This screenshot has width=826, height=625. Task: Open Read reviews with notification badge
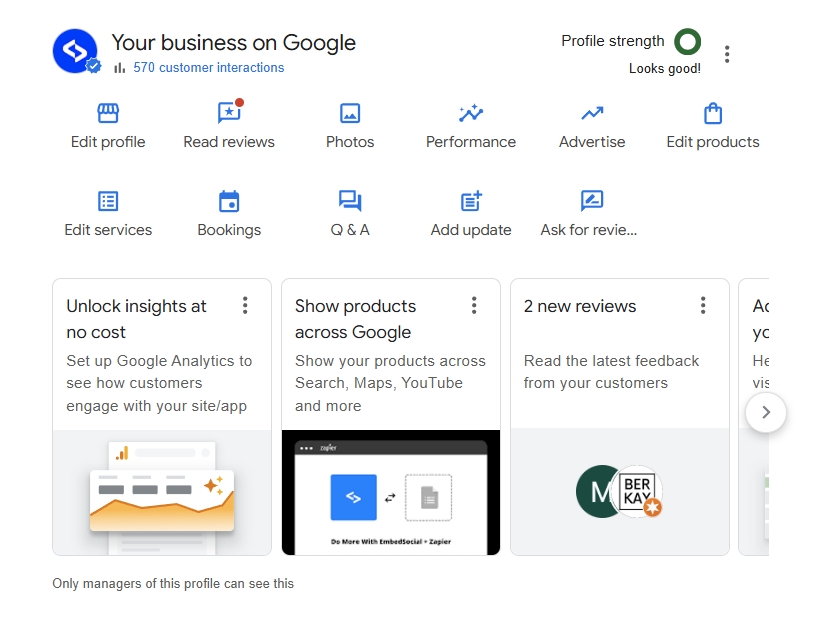pos(228,114)
